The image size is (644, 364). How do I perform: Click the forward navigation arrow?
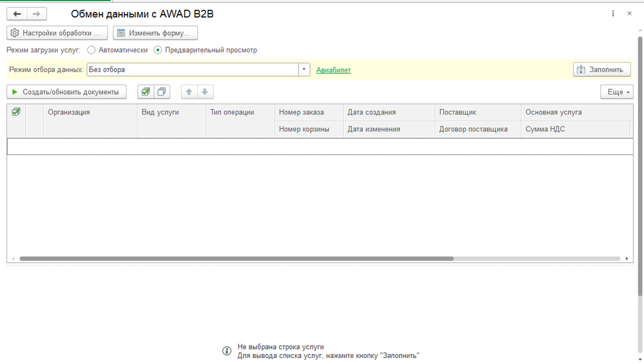[36, 14]
